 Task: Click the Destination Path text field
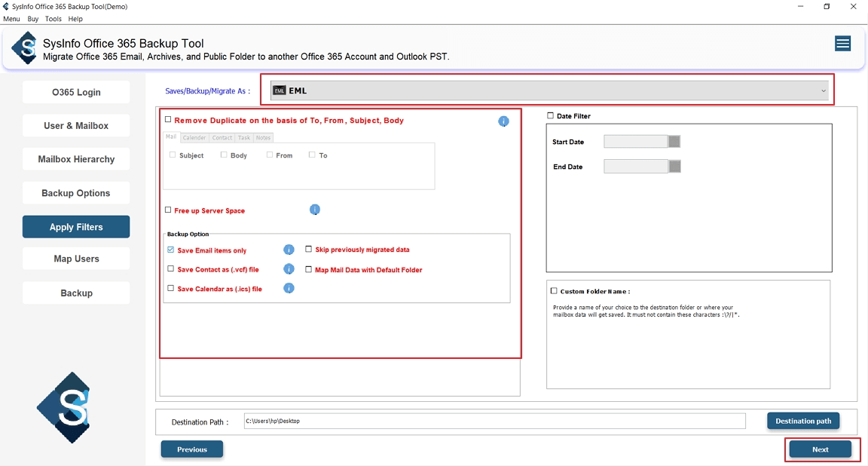495,421
